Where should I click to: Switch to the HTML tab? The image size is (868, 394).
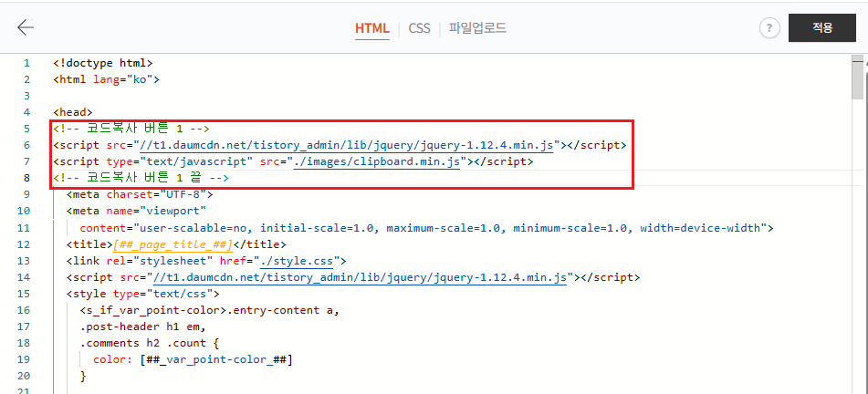pyautogui.click(x=372, y=28)
